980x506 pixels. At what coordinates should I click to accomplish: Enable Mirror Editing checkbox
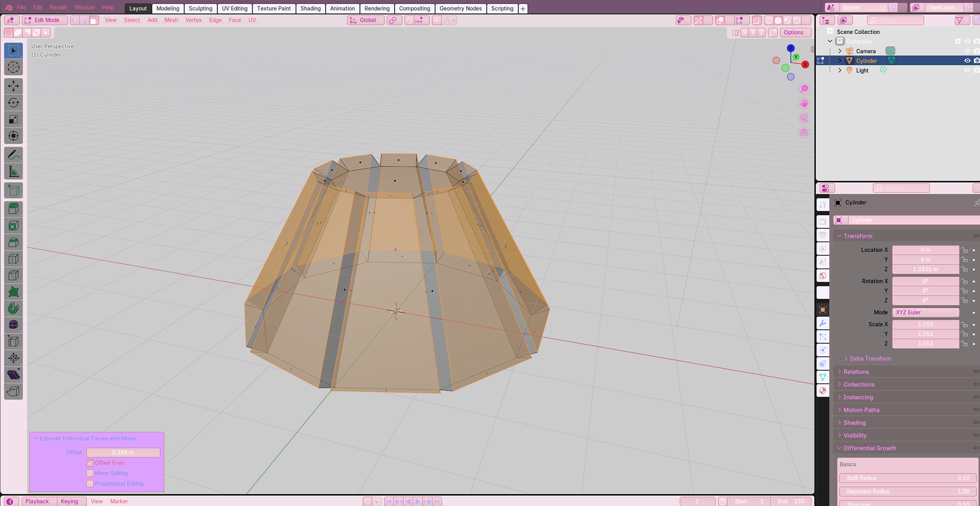point(90,473)
